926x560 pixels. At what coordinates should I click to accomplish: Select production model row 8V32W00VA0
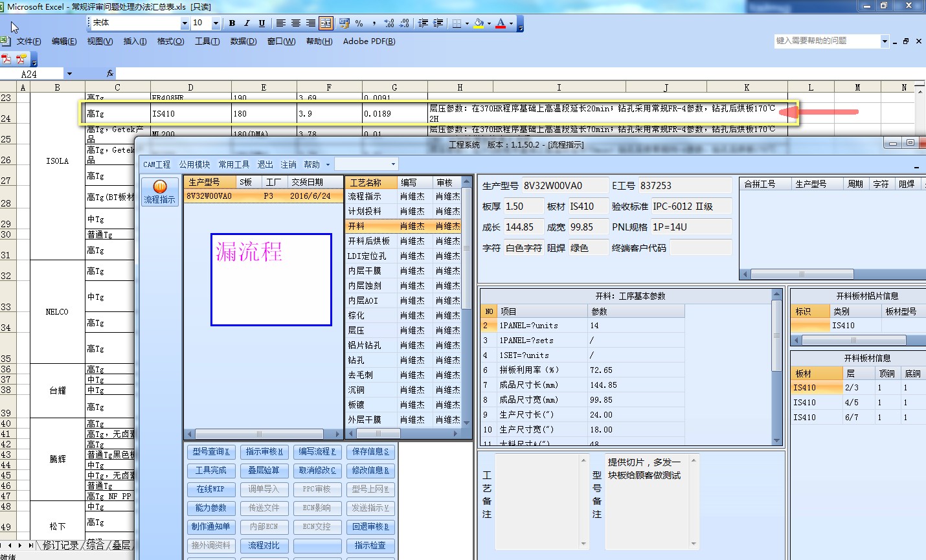tap(264, 196)
